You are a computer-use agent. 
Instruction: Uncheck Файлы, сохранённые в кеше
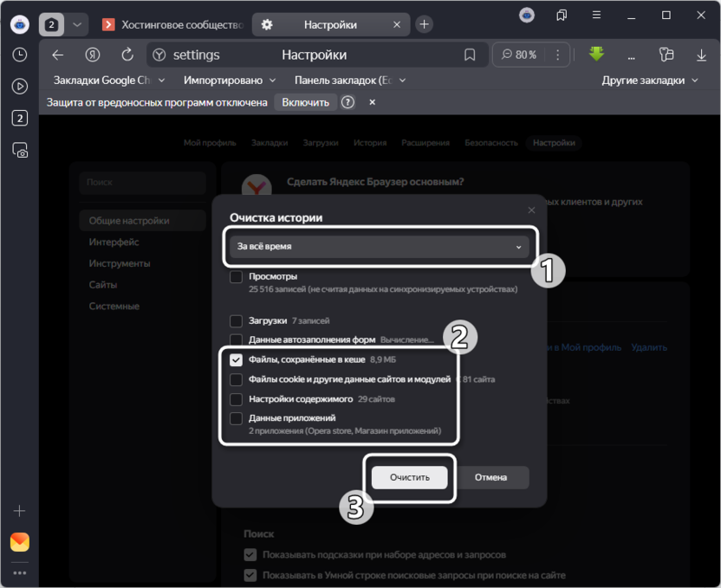pyautogui.click(x=236, y=359)
